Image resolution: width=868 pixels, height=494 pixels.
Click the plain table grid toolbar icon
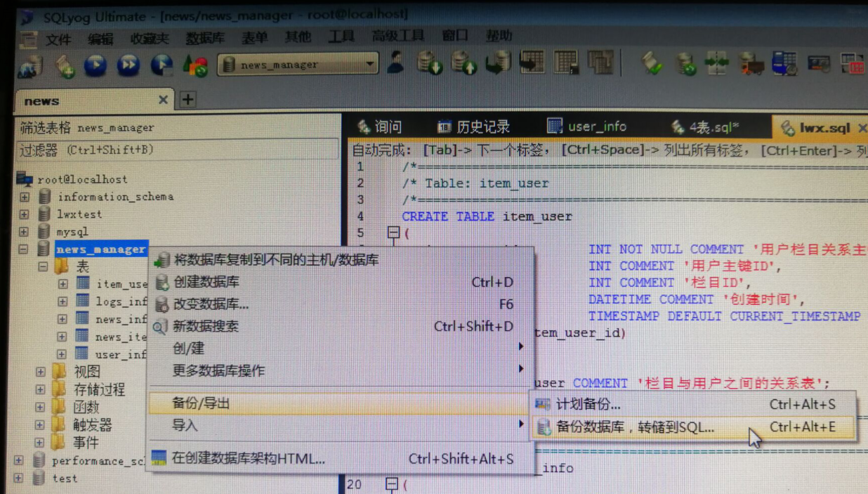[566, 63]
